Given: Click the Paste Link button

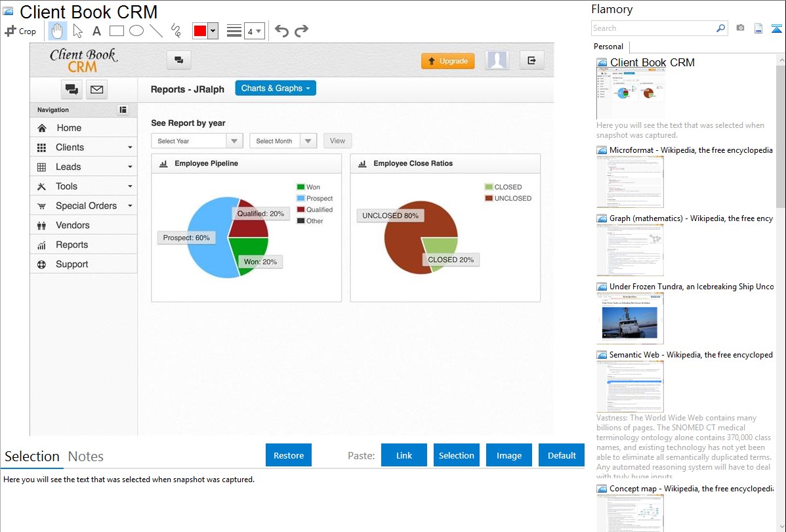Looking at the screenshot, I should (x=404, y=455).
